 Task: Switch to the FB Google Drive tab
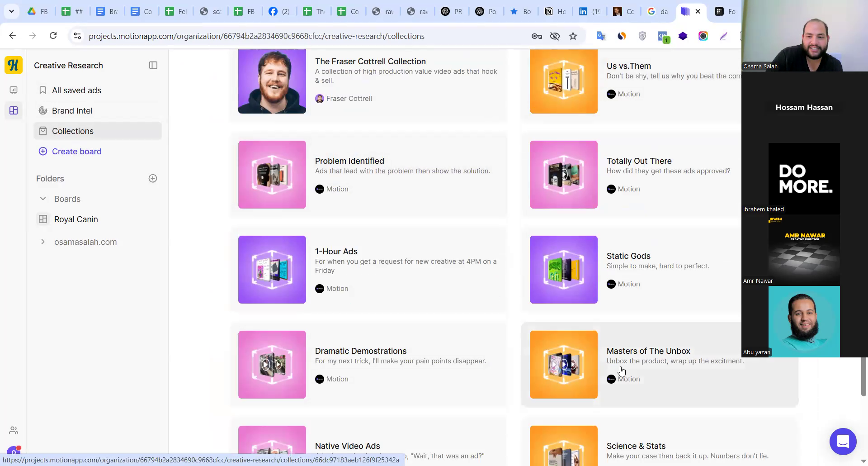coord(38,11)
